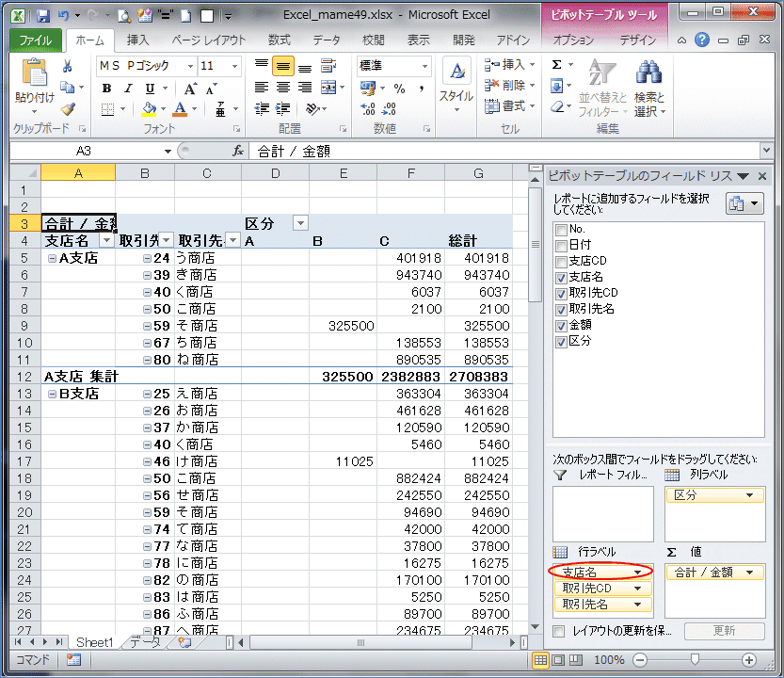Uncheck the 金額 field checkbox
Viewport: 784px width, 678px height.
(562, 324)
